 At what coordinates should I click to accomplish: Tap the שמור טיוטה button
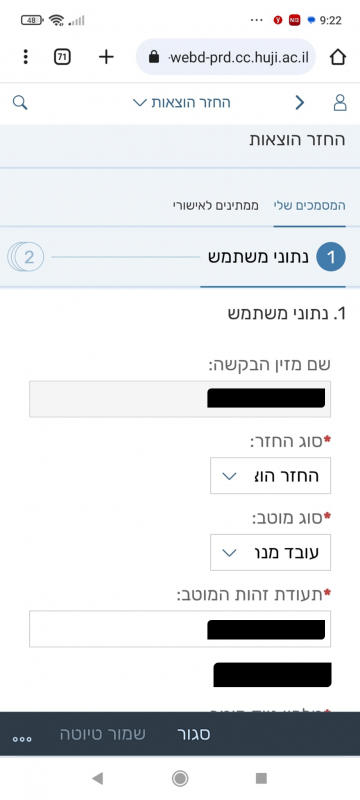coord(103,735)
